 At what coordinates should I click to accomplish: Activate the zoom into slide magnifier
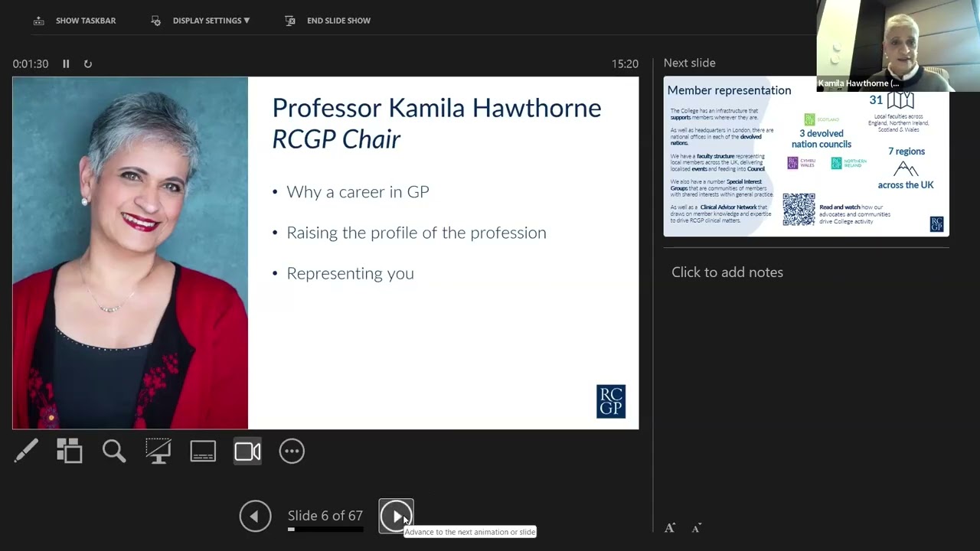[114, 451]
